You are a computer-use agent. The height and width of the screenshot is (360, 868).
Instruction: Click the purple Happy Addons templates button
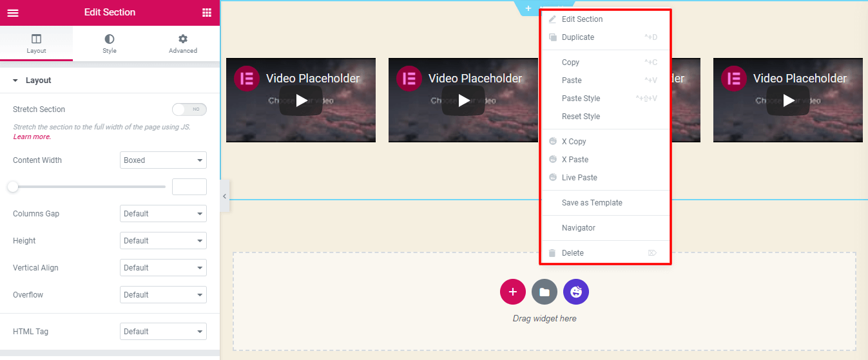click(576, 292)
